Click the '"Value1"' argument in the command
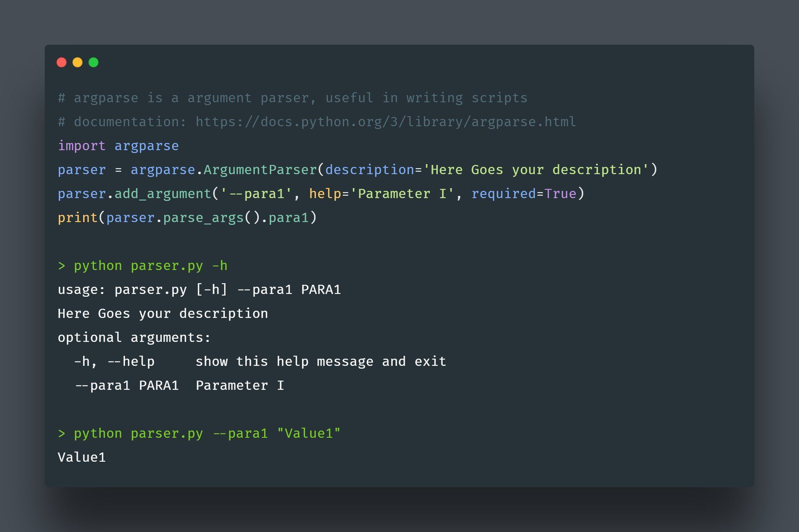Screen dimensions: 799x532 point(309,433)
